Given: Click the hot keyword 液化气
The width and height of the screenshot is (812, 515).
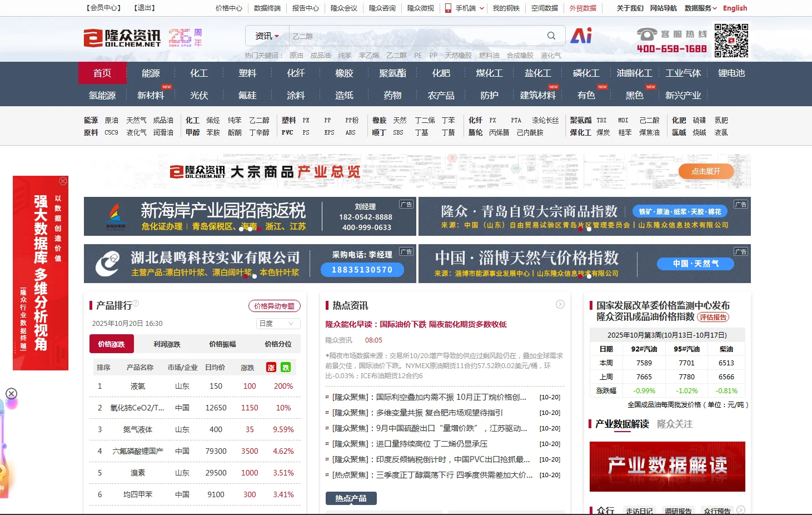Looking at the screenshot, I should [x=551, y=55].
